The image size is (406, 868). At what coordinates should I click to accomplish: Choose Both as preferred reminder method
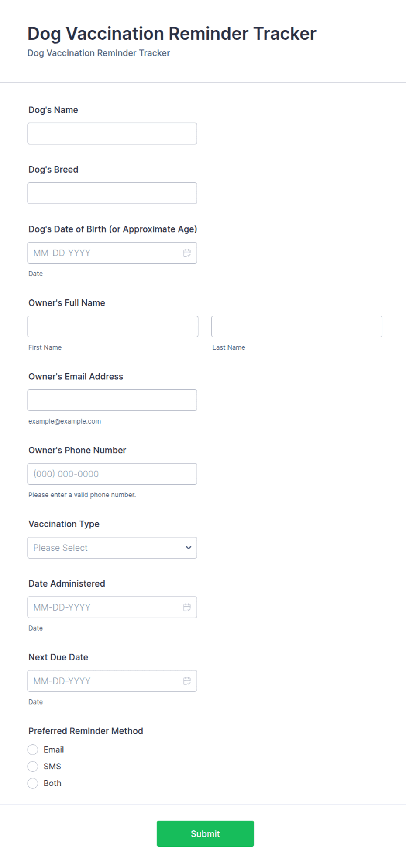33,783
